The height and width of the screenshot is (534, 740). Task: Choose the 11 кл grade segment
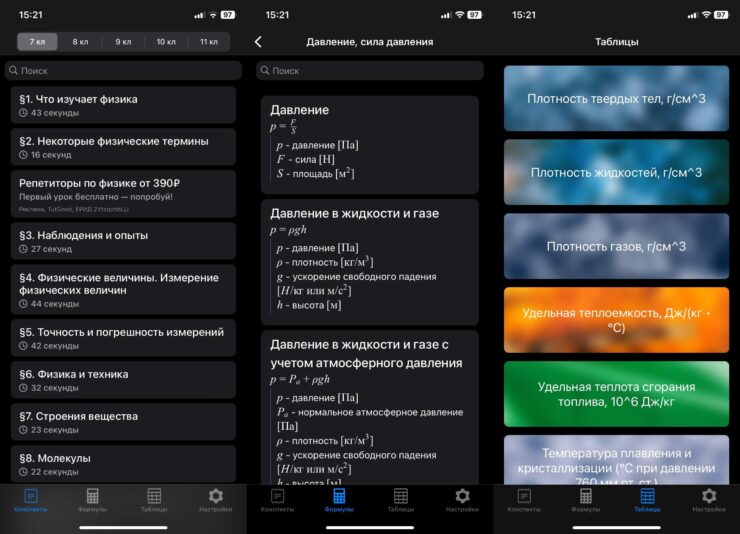pos(208,42)
